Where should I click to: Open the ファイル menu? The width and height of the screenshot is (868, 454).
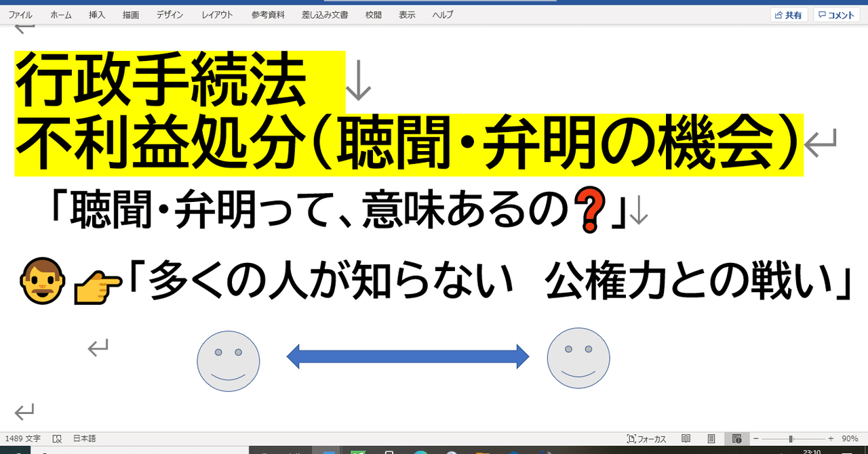20,14
